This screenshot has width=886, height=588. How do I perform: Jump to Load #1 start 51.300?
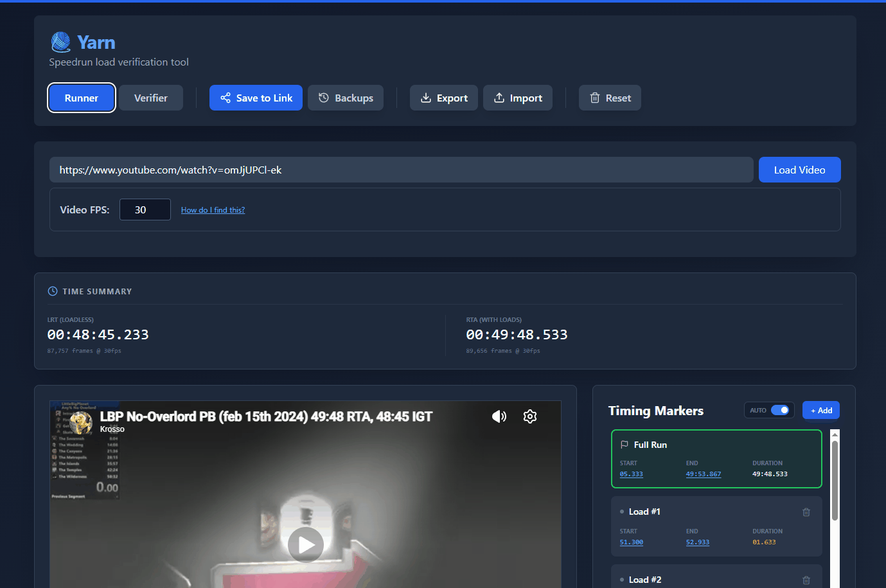point(632,542)
